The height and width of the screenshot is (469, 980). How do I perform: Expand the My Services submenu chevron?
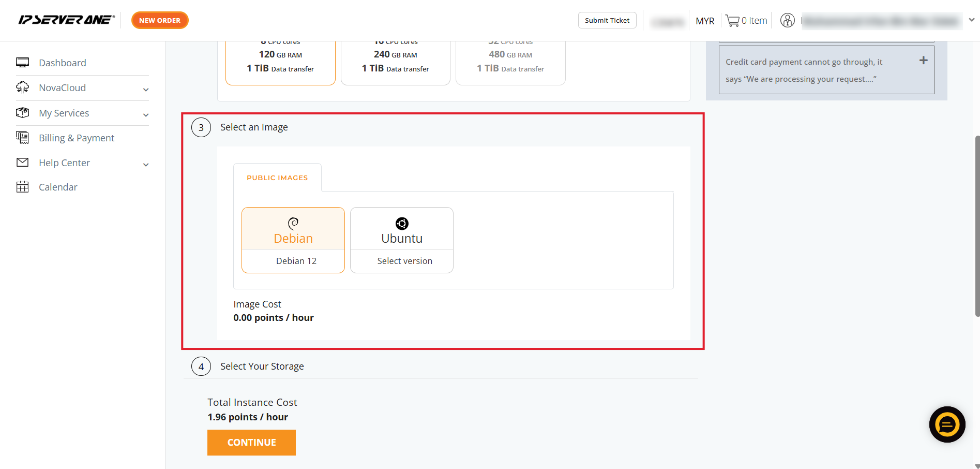click(x=146, y=115)
